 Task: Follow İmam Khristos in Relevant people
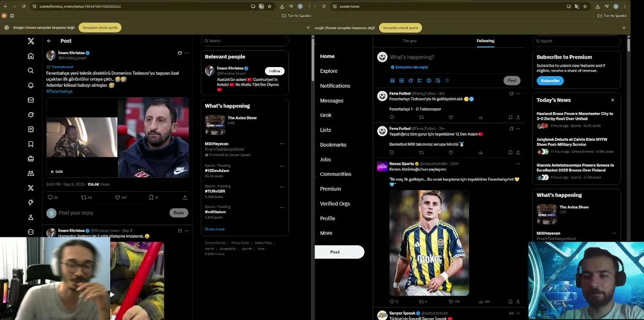pyautogui.click(x=274, y=71)
